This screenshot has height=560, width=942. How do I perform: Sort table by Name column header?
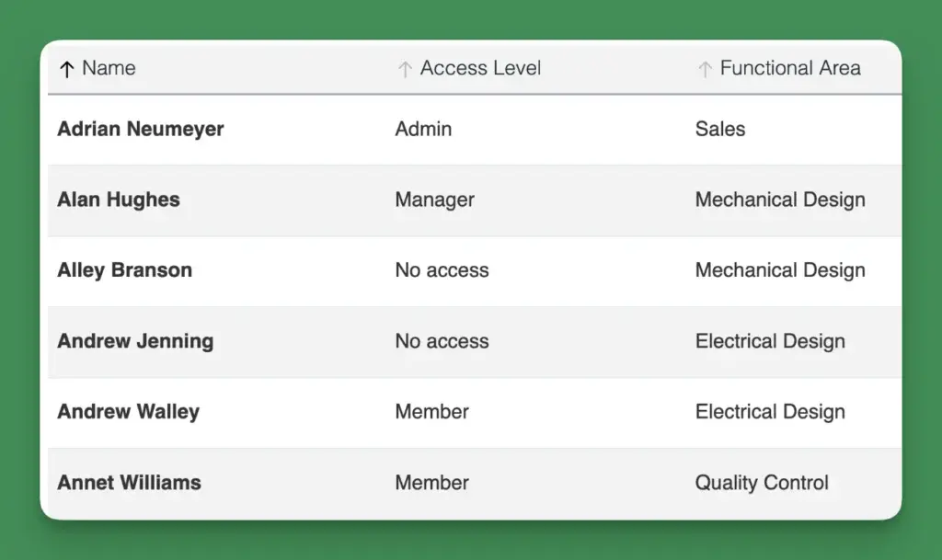pyautogui.click(x=109, y=68)
